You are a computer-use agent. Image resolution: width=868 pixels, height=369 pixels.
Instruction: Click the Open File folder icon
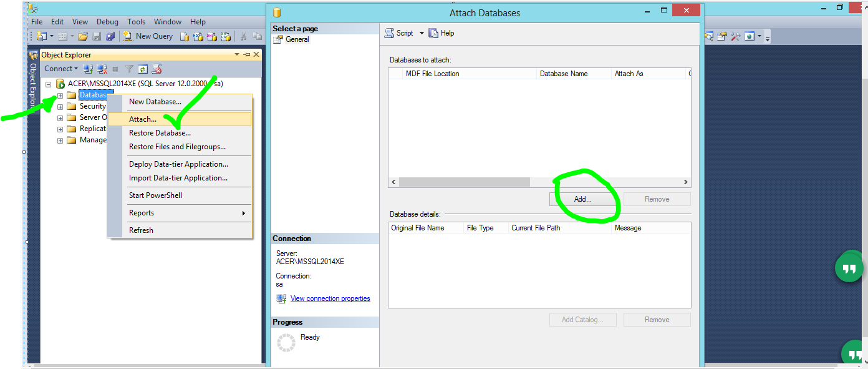pos(82,36)
